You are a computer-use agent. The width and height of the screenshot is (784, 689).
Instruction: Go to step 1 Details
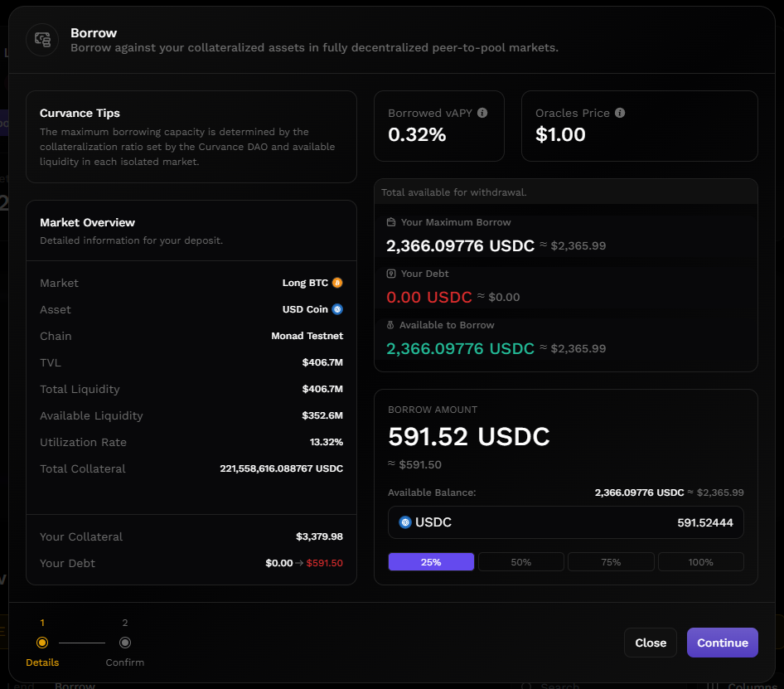pos(42,643)
